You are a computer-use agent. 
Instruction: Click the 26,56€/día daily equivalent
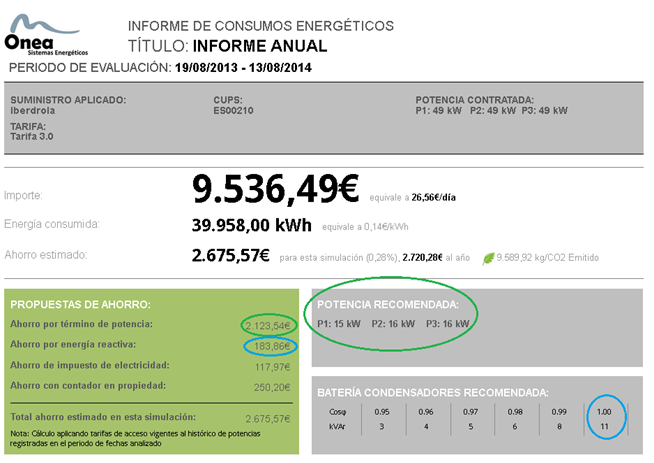tap(433, 198)
